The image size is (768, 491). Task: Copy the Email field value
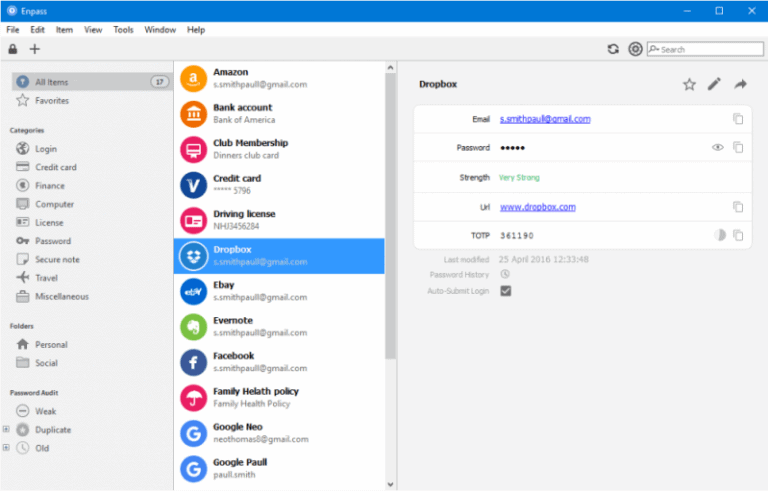(x=738, y=119)
